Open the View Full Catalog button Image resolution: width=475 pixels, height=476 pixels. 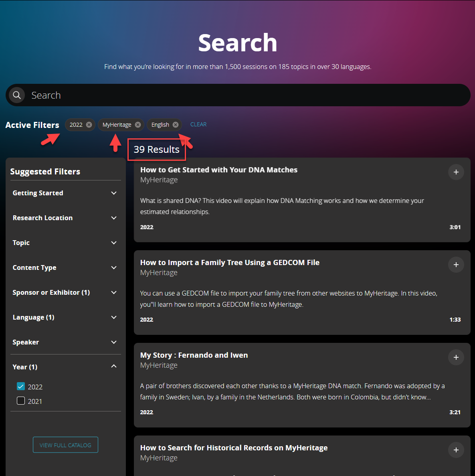pyautogui.click(x=66, y=445)
